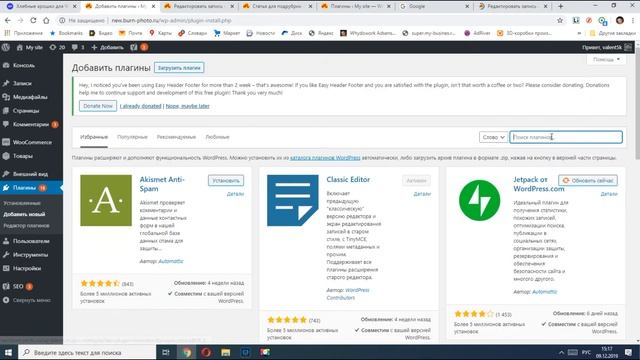Open Установленные plugins submenu item
This screenshot has width=640, height=360.
point(22,203)
